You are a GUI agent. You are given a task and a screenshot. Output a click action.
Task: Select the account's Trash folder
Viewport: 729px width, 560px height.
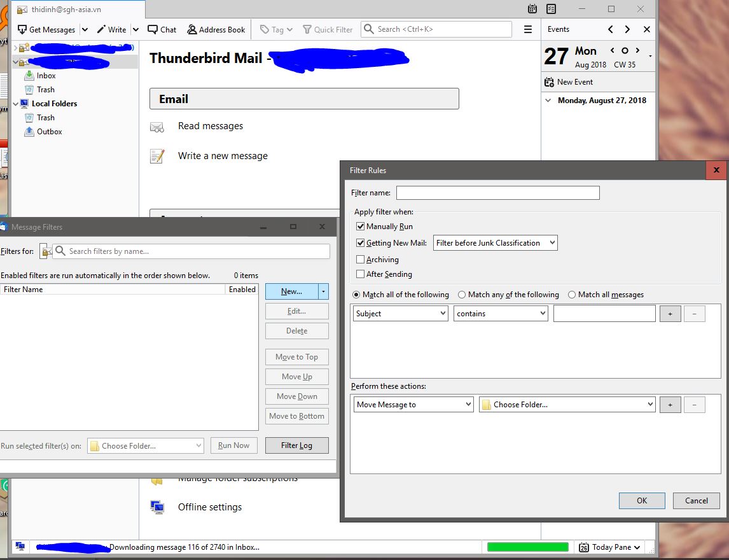click(46, 89)
